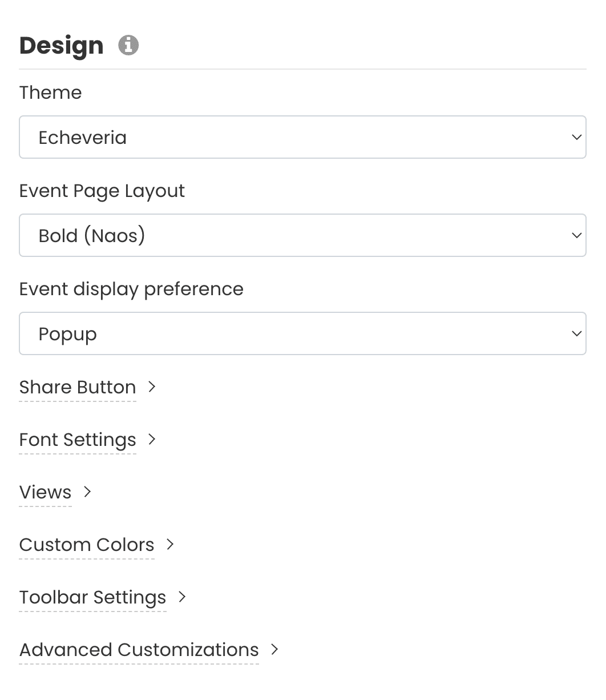The image size is (606, 700).
Task: Click the chevron on Event Page Layout dropdown
Action: 576,235
